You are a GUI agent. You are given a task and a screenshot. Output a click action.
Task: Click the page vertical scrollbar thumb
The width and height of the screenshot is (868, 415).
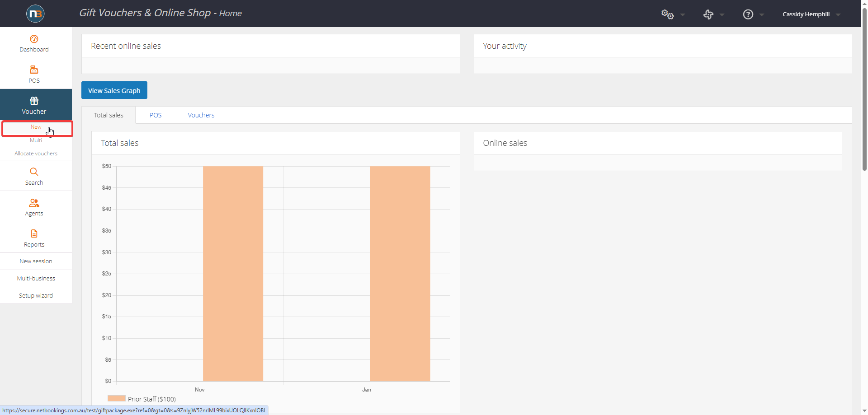pyautogui.click(x=864, y=89)
